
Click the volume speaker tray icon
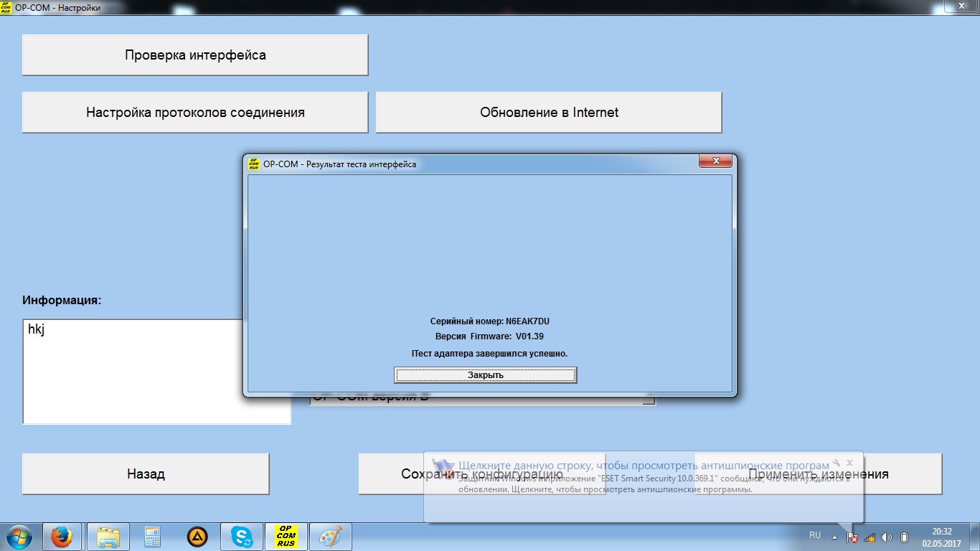click(x=887, y=537)
